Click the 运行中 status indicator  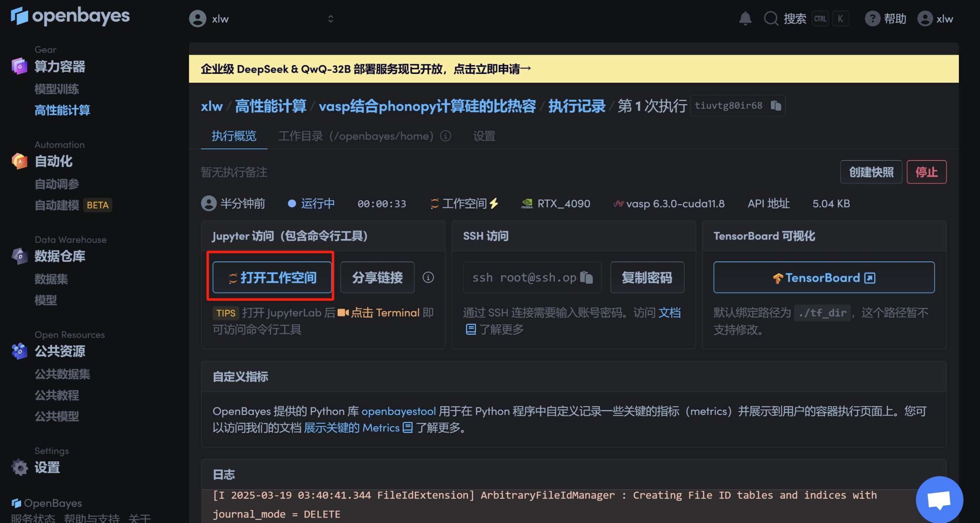(311, 203)
